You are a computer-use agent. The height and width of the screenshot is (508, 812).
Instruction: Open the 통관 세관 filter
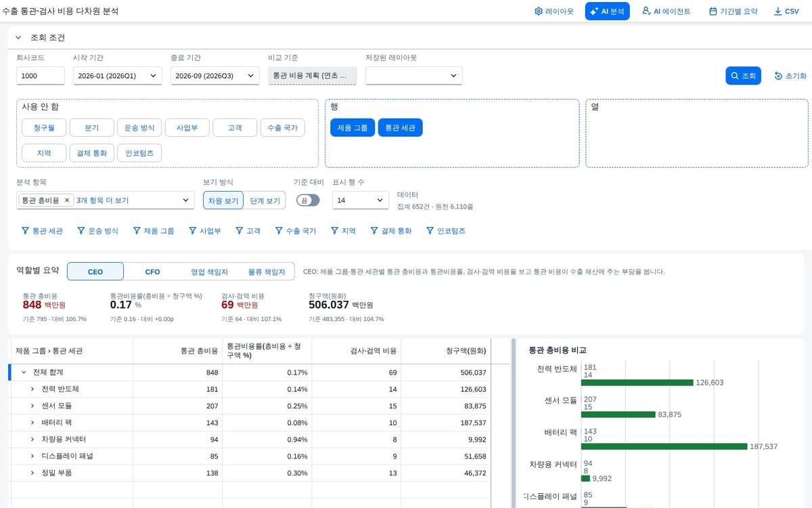point(42,231)
